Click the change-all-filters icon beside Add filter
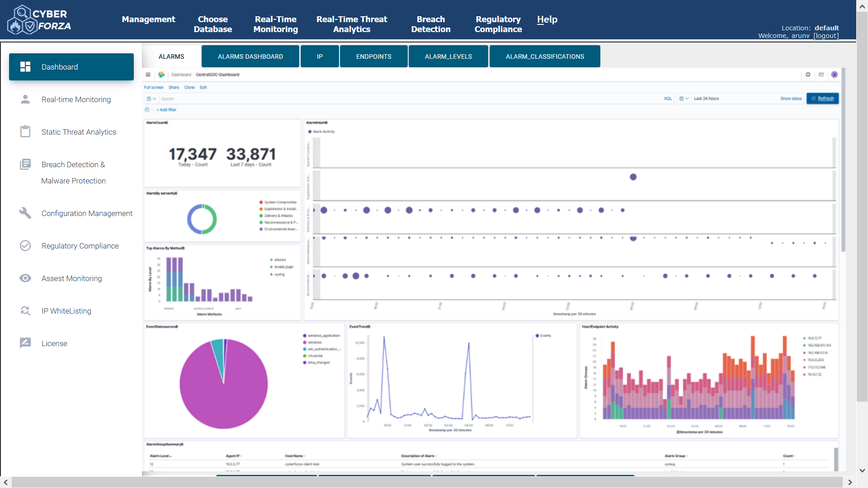 coord(147,110)
